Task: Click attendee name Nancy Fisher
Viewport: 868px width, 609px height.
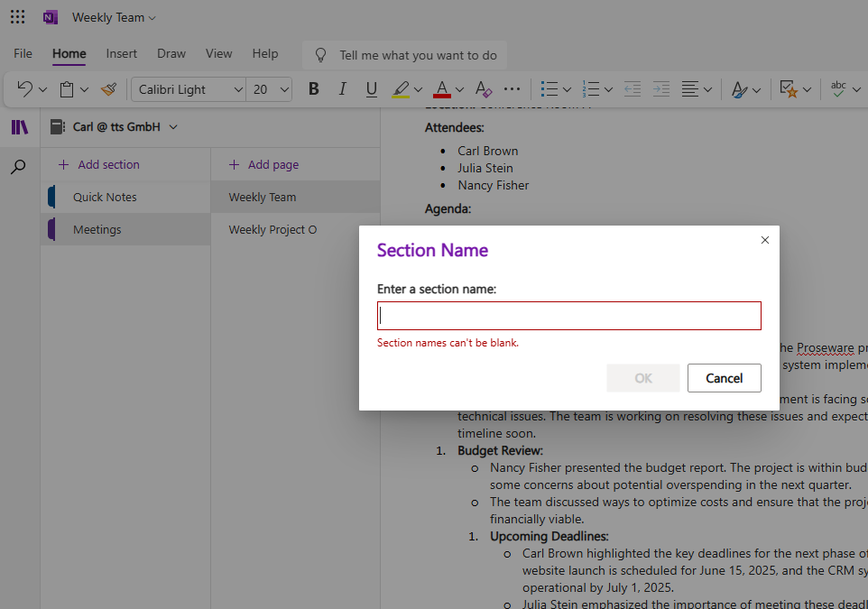Action: 494,185
